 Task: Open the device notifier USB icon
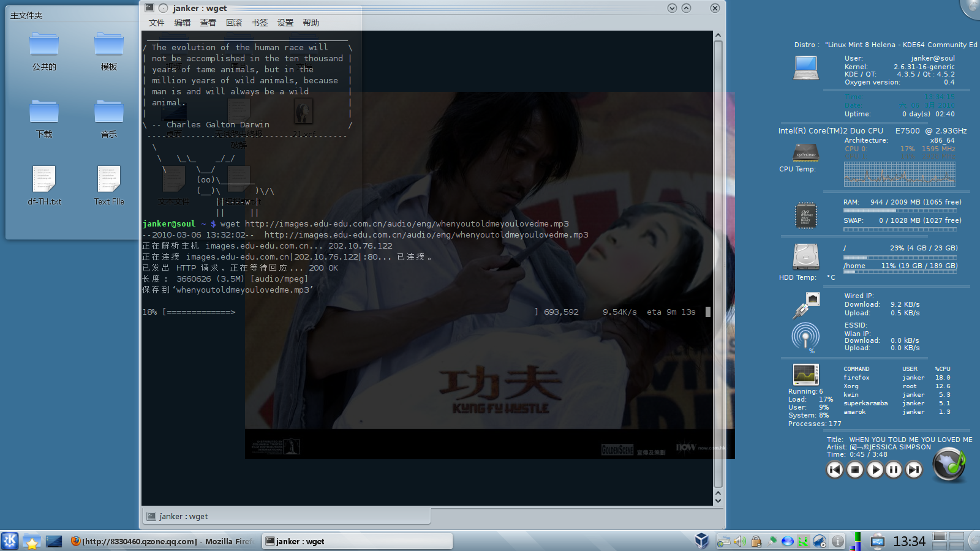(x=878, y=541)
